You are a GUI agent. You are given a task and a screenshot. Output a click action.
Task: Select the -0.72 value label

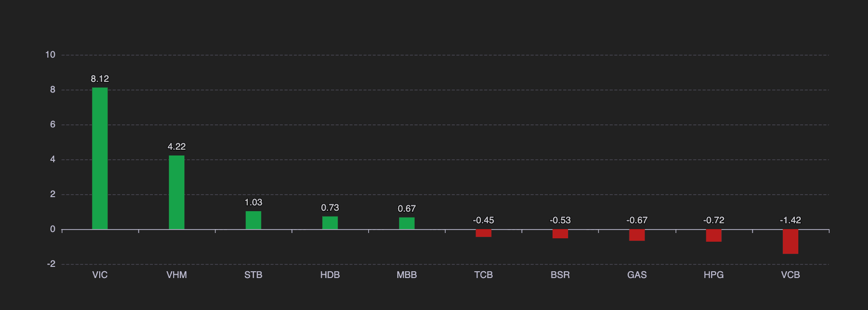714,220
